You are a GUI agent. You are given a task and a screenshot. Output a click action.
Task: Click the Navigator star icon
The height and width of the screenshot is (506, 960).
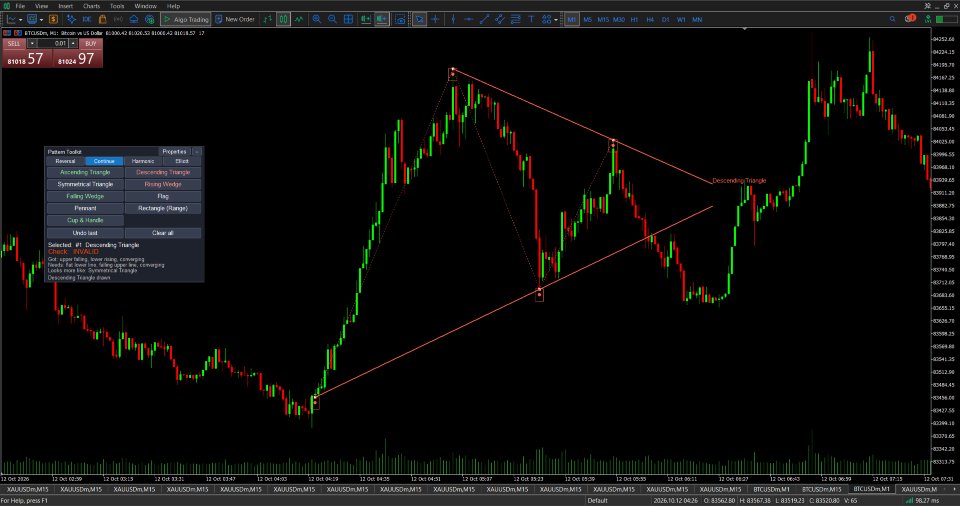coord(71,20)
